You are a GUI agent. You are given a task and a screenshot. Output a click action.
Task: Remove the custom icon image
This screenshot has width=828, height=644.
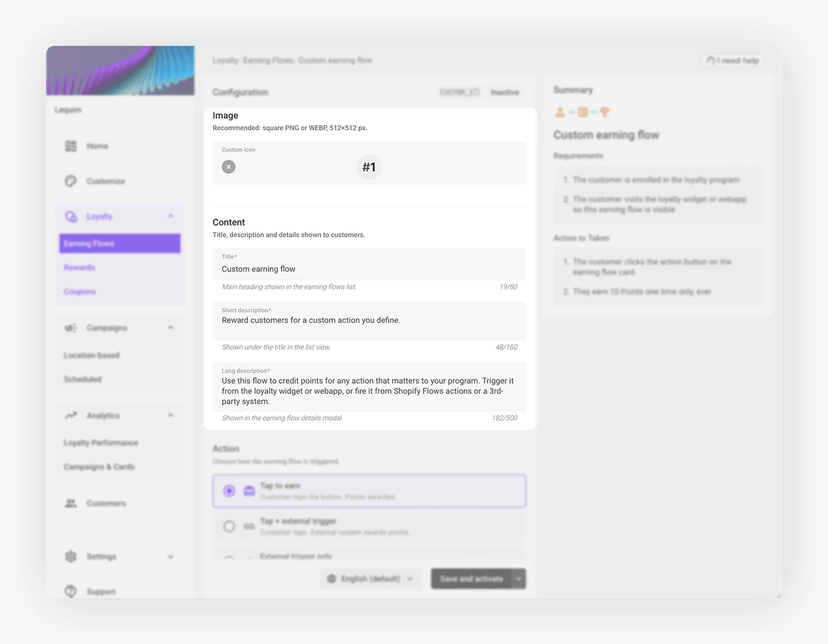pyautogui.click(x=228, y=167)
